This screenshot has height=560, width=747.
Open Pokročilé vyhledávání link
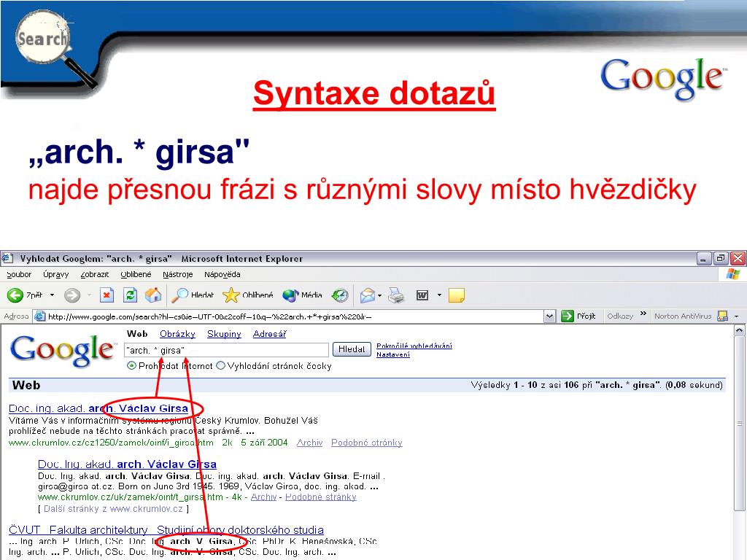point(414,346)
